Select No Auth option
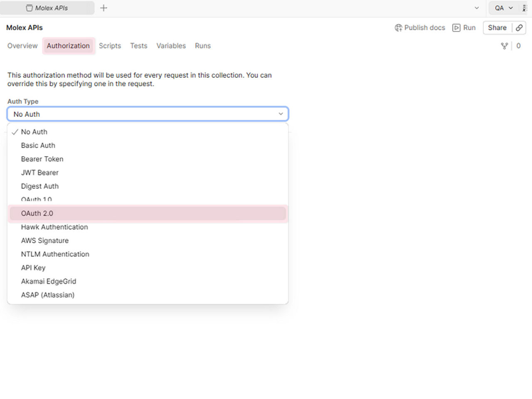Image resolution: width=532 pixels, height=399 pixels. [148, 132]
